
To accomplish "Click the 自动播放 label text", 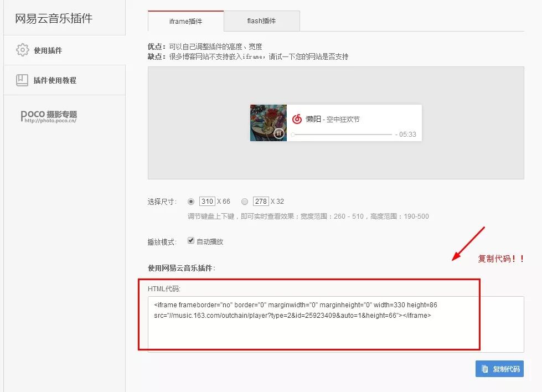I will [210, 241].
